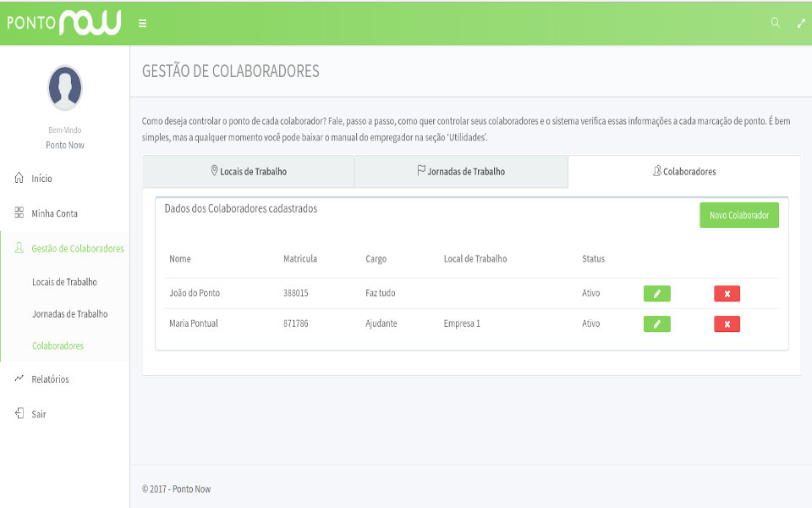Click Ativo status for João do Ponto
The width and height of the screenshot is (812, 508).
click(591, 293)
